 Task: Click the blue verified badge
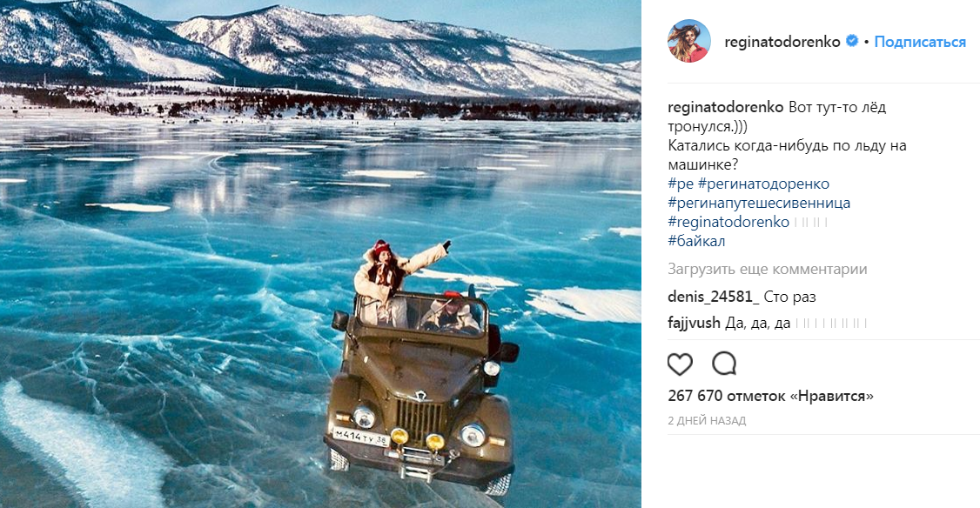pyautogui.click(x=851, y=41)
